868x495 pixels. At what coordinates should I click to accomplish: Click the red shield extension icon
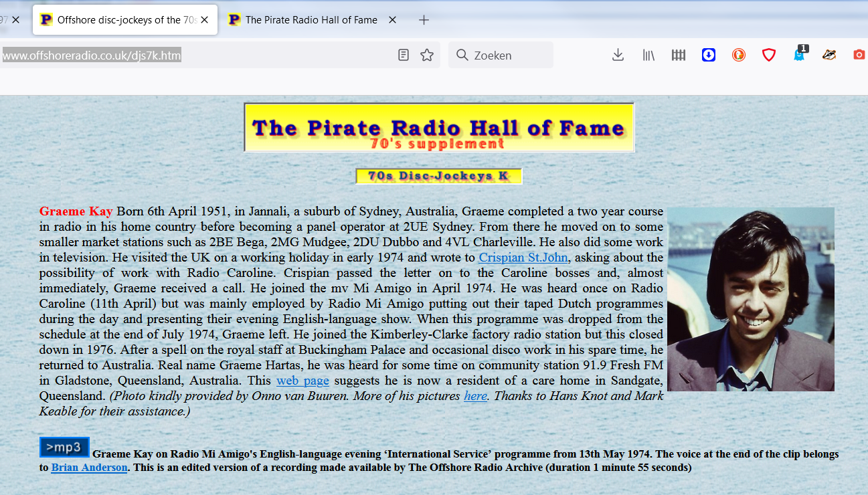(769, 55)
